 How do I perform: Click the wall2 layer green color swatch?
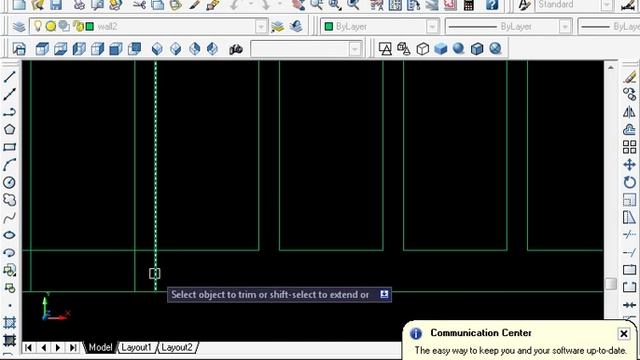(90, 27)
